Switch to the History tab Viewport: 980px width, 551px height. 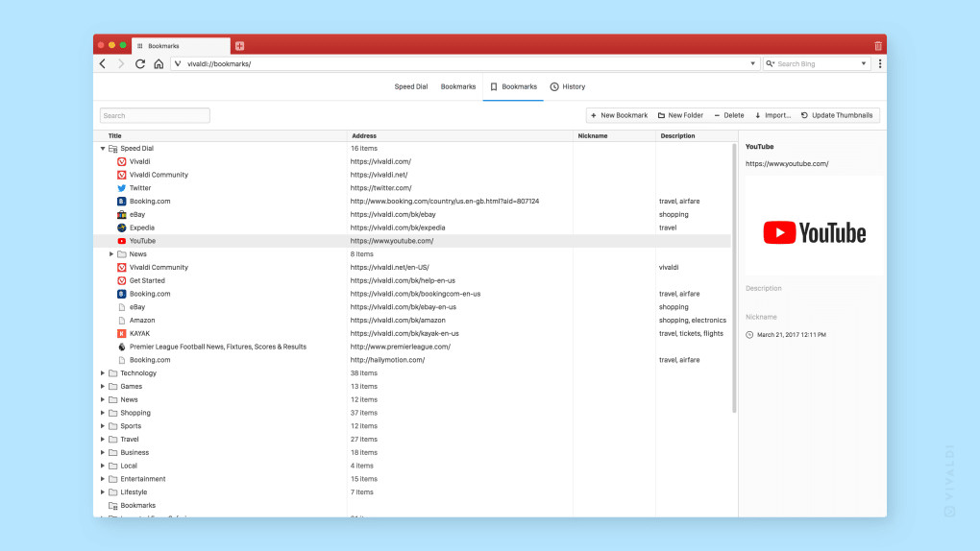(x=568, y=86)
